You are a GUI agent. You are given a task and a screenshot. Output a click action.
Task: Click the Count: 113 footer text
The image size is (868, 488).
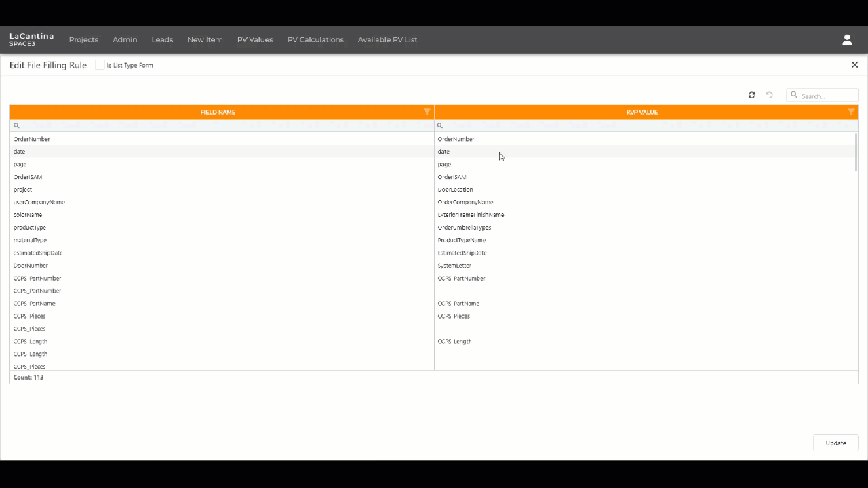coord(28,378)
